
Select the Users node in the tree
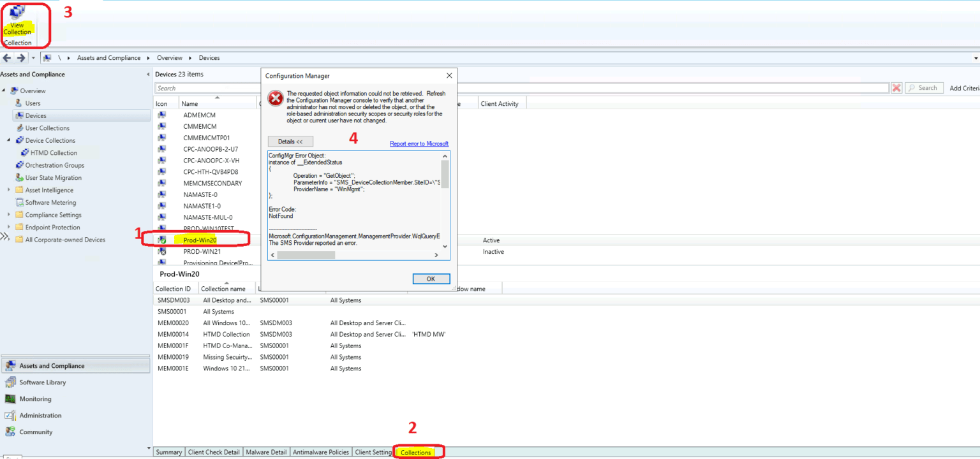[x=33, y=103]
